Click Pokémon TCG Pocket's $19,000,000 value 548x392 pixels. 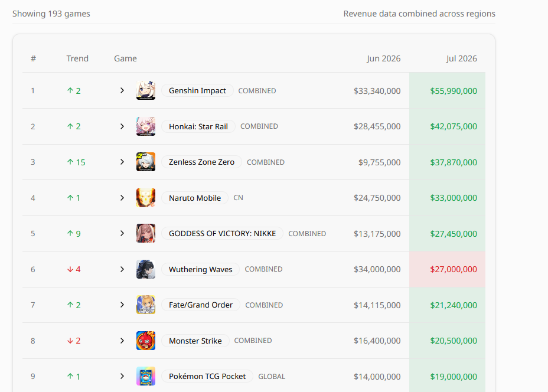click(454, 377)
